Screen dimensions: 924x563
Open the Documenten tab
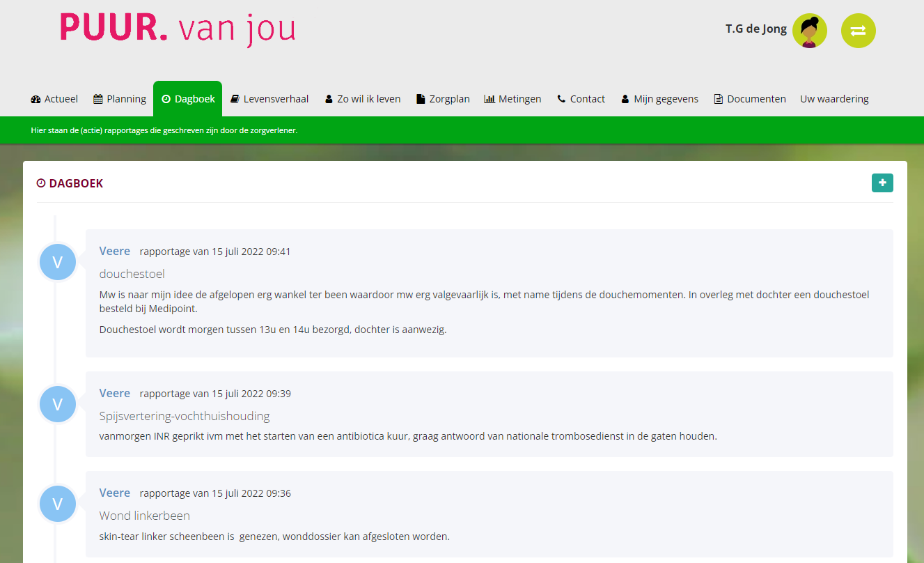pyautogui.click(x=750, y=99)
